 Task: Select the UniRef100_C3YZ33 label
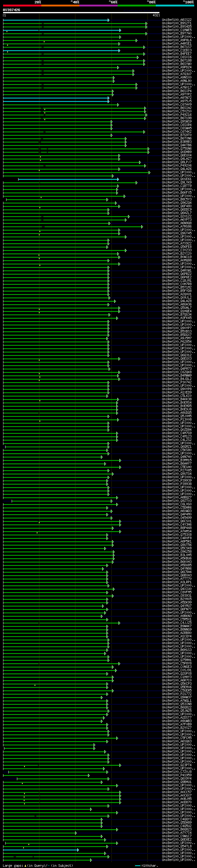pos(177,250)
